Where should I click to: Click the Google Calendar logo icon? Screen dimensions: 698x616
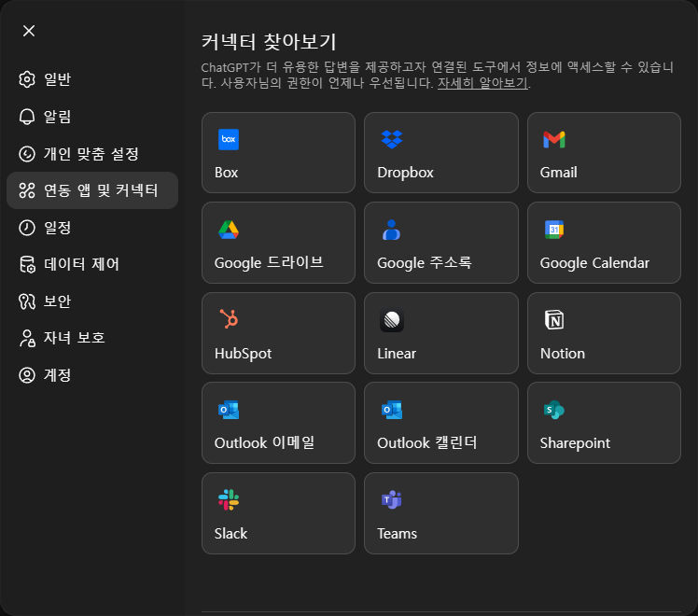[554, 230]
